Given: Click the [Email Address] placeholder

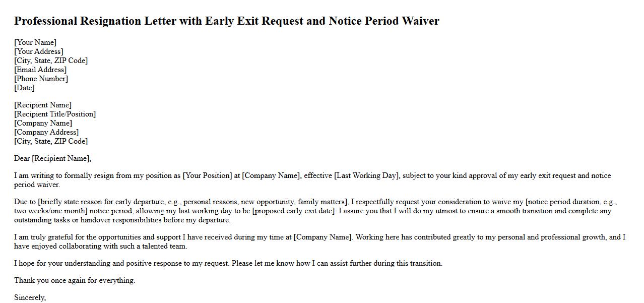Looking at the screenshot, I should tap(40, 70).
